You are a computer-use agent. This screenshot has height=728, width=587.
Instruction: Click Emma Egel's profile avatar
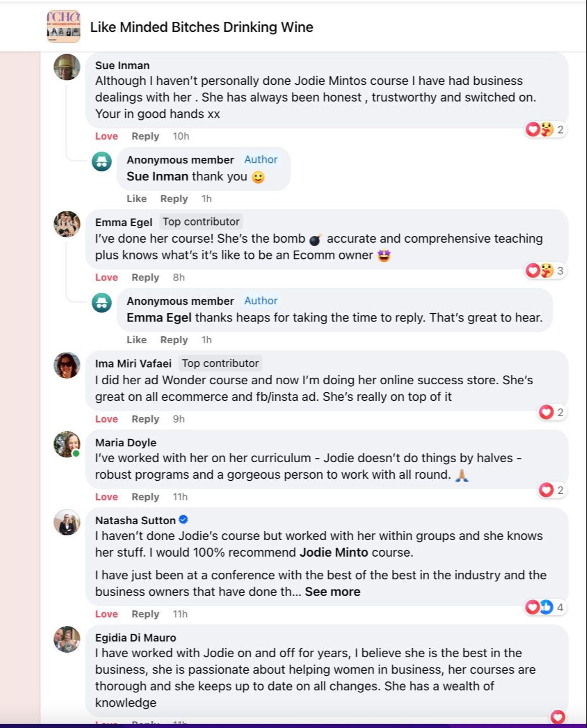tap(67, 224)
